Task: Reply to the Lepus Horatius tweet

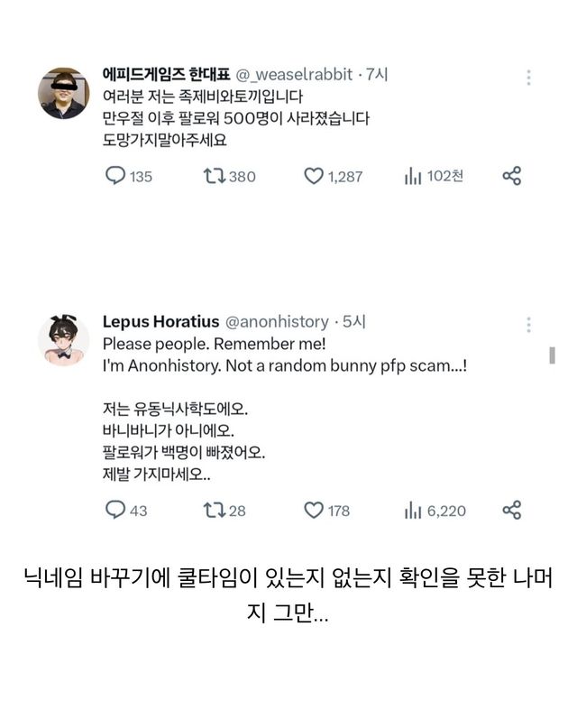Action: click(x=115, y=511)
